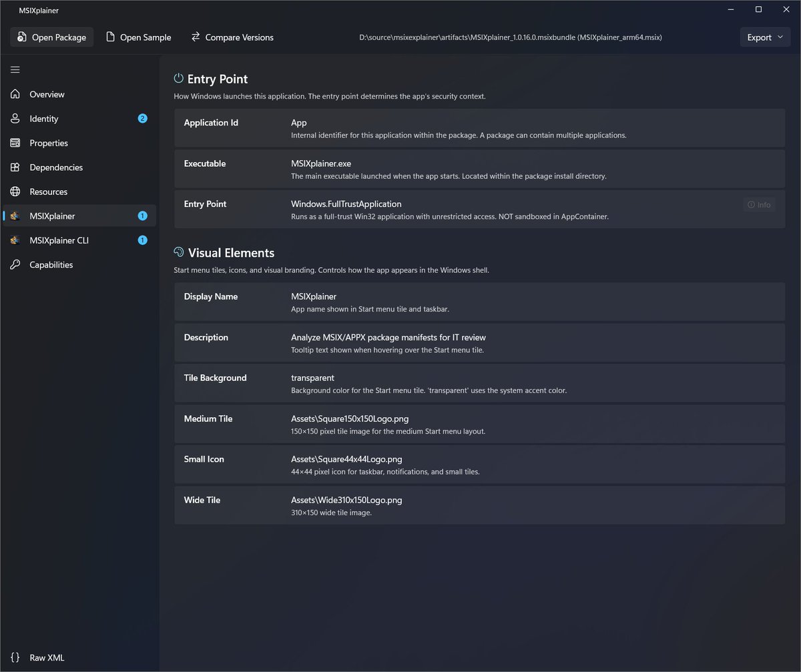Click the Display Name value MSIXplainer
This screenshot has width=801, height=672.
[314, 296]
